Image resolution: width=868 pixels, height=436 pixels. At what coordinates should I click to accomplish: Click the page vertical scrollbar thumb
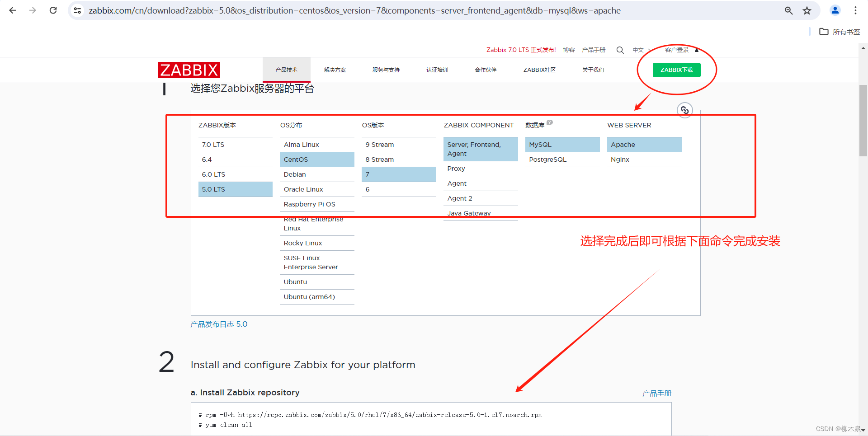(863, 120)
